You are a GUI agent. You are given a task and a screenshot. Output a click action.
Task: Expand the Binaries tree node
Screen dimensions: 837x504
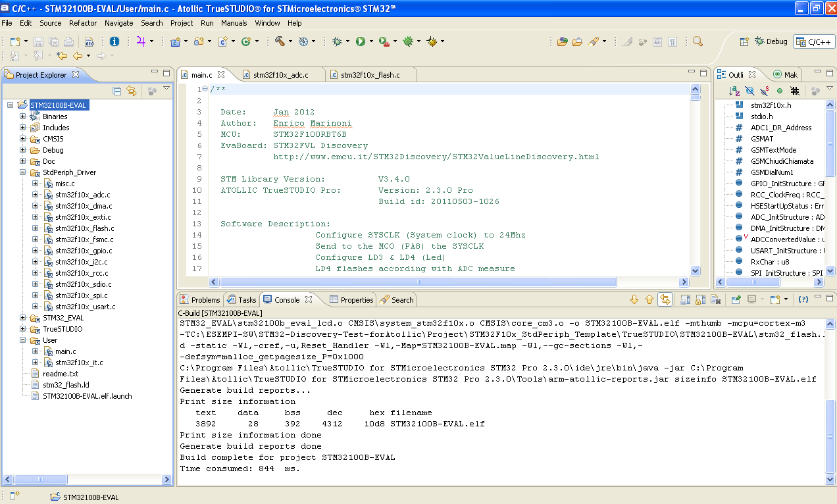point(23,116)
